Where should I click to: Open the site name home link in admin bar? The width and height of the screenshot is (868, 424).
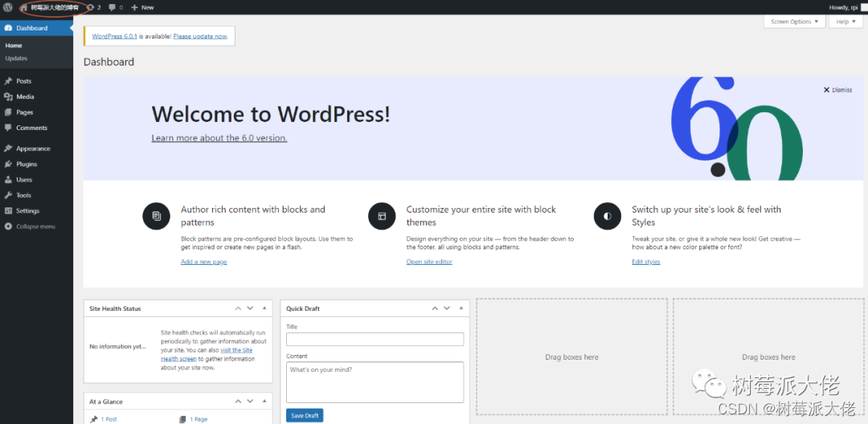pyautogui.click(x=50, y=7)
